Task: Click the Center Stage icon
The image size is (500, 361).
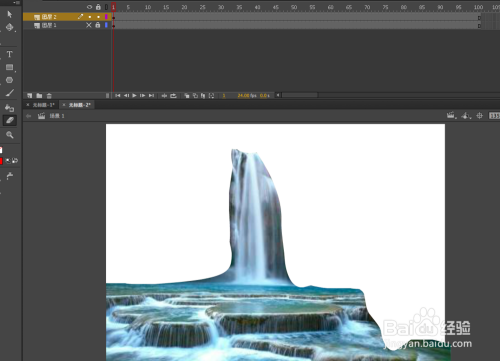Action: [x=479, y=116]
